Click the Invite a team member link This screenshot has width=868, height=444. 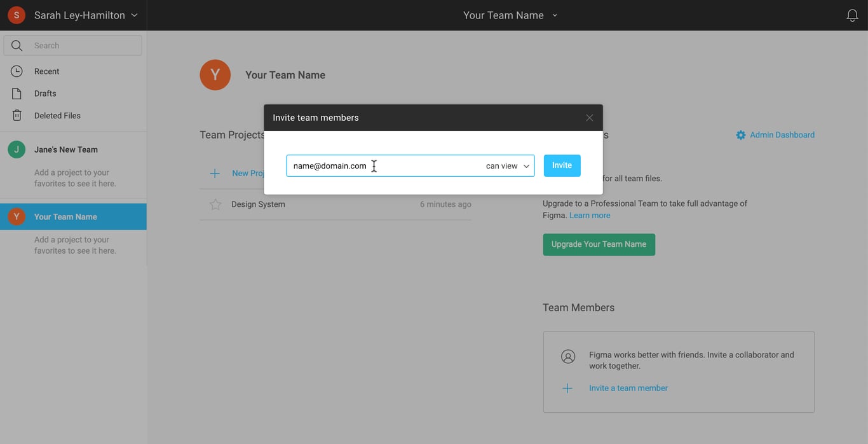[x=628, y=388]
